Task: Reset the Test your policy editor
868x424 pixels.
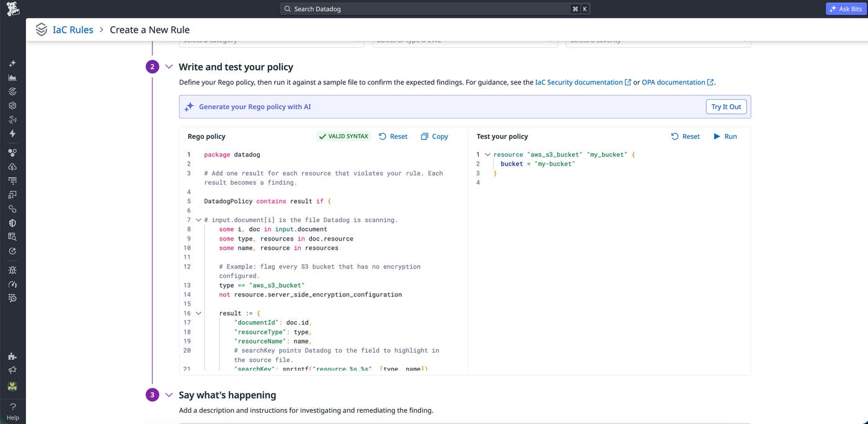Action: (x=685, y=136)
